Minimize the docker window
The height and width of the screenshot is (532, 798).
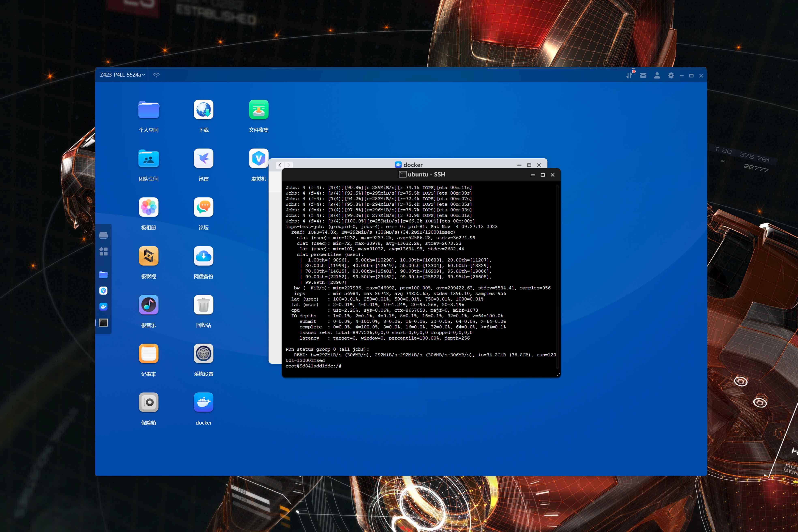coord(519,165)
